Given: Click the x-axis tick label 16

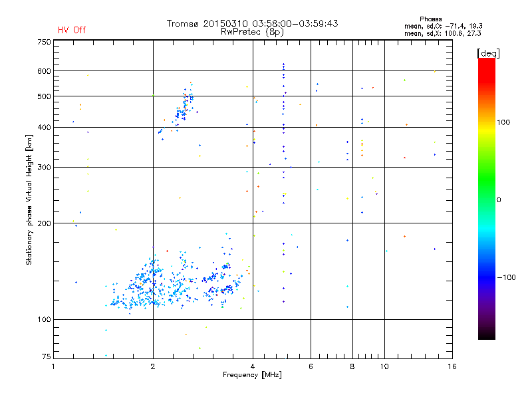Looking at the screenshot, I should pos(452,366).
